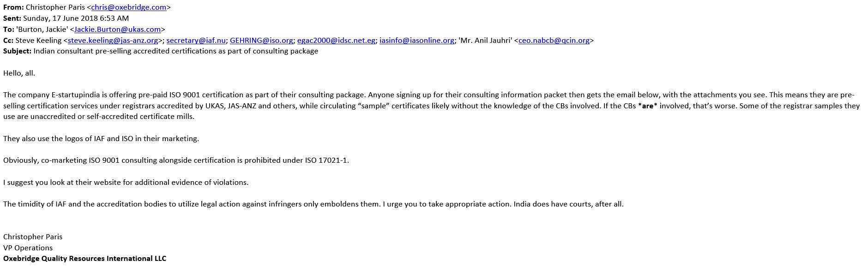Viewport: 868px width, 266px height.
Task: Open the egac2000@idsc.net.eg email link
Action: [336, 41]
